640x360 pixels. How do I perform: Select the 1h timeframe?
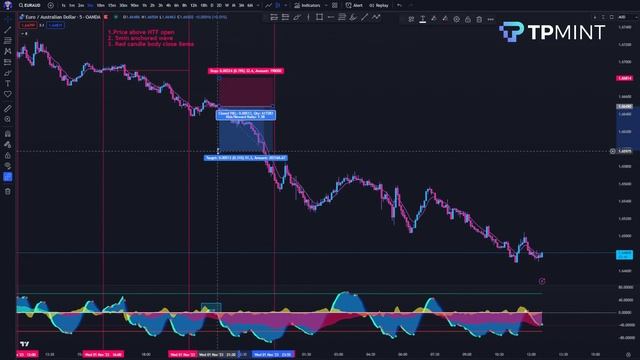(x=144, y=5)
